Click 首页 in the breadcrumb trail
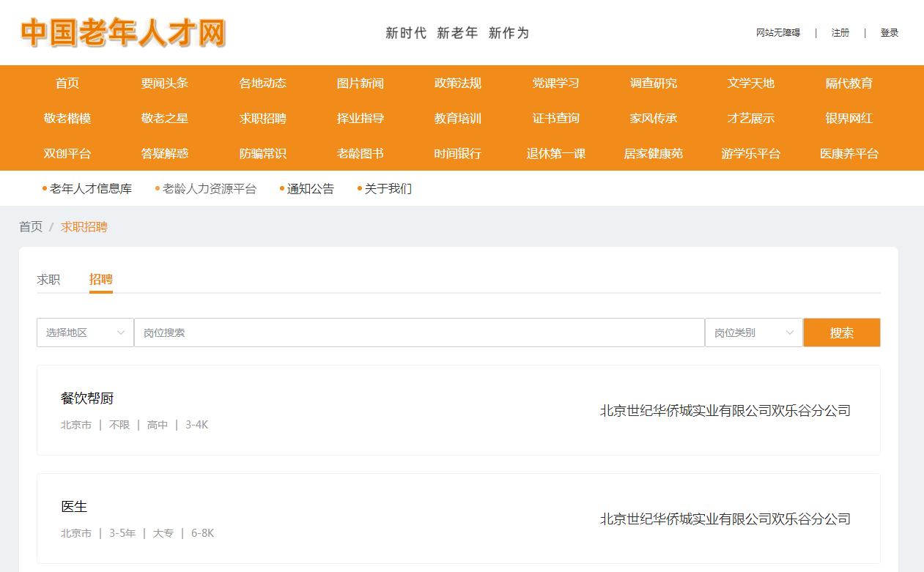Viewport: 924px width, 572px height. (31, 227)
